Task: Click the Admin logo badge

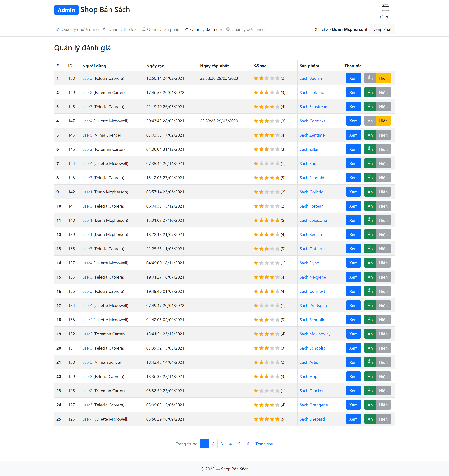Action: coord(66,10)
